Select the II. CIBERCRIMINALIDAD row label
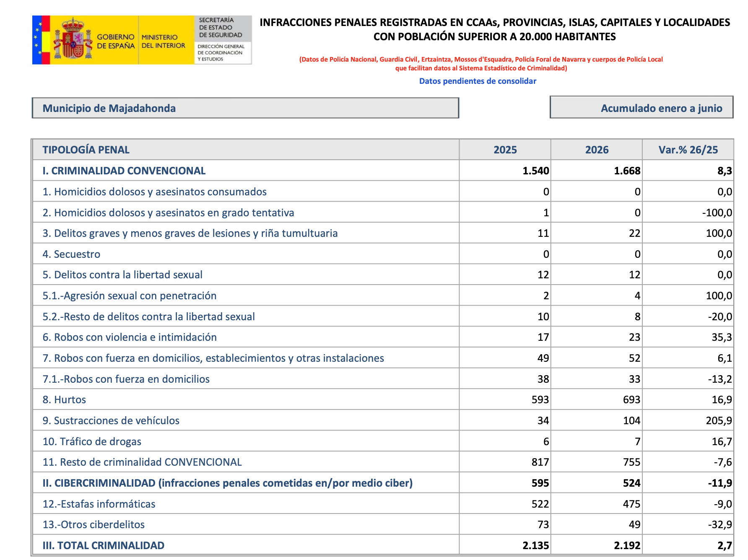 pos(228,483)
